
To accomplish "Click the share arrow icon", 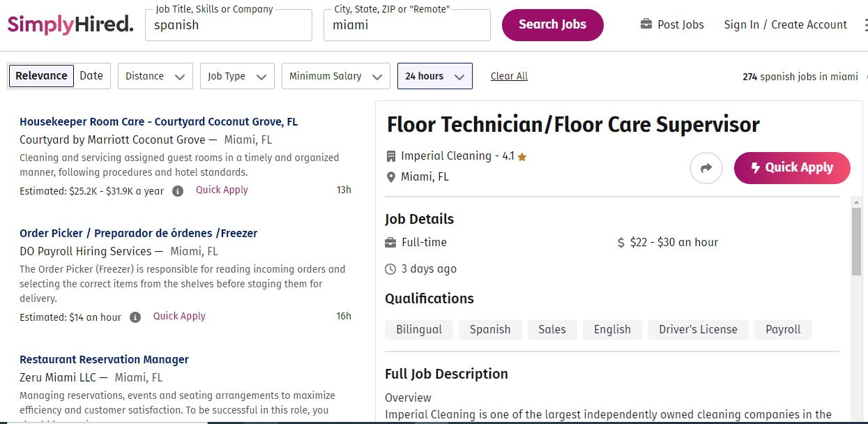I will point(706,168).
